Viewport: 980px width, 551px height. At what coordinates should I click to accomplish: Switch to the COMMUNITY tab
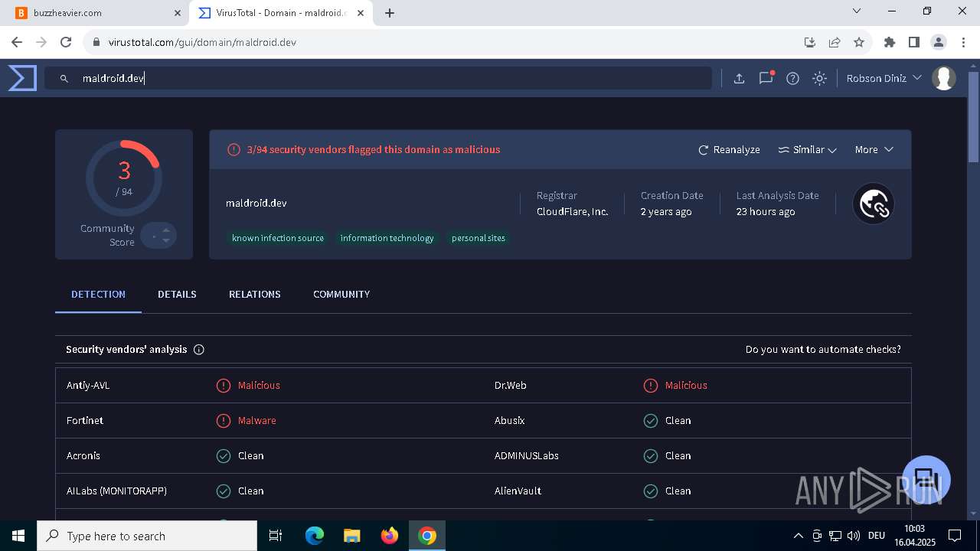click(341, 295)
